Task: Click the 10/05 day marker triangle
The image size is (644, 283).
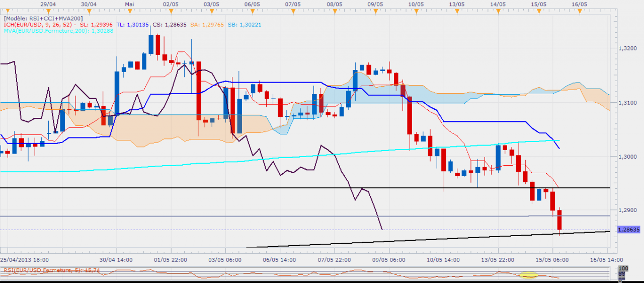Action: tap(416, 11)
